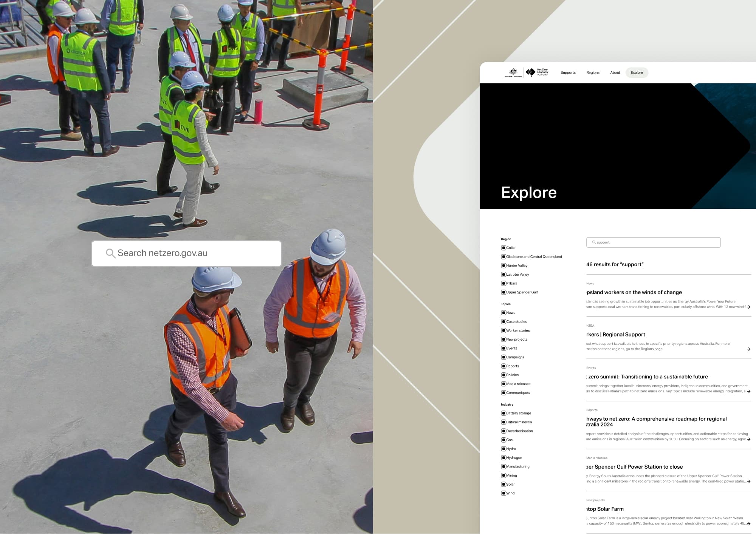Click arrow icon beside Regional Support result
Image resolution: width=756 pixels, height=534 pixels.
click(748, 349)
